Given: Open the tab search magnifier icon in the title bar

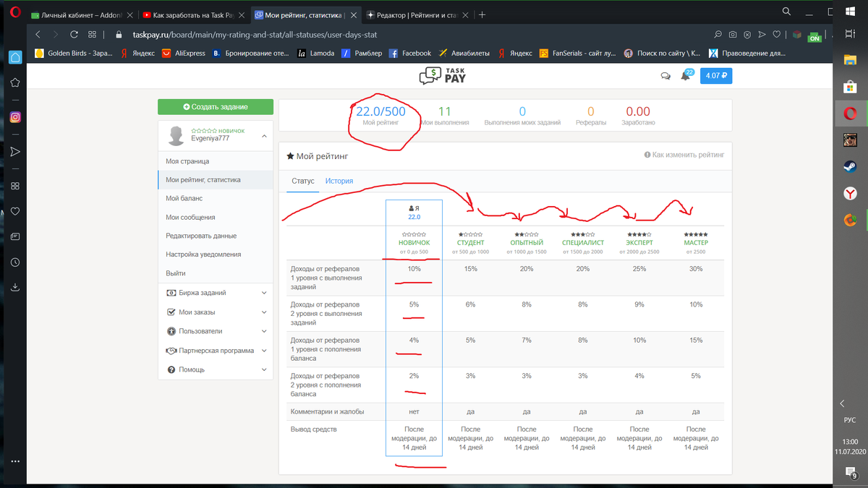Looking at the screenshot, I should click(x=787, y=12).
